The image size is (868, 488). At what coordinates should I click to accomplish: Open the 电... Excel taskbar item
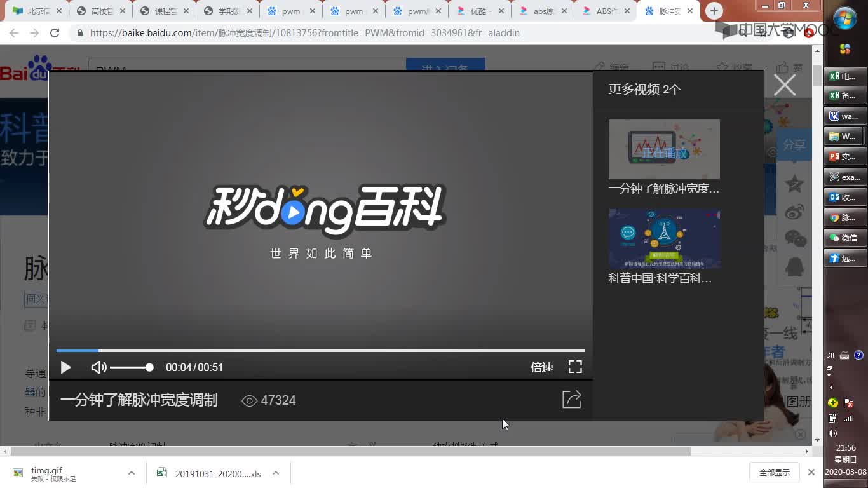[845, 76]
